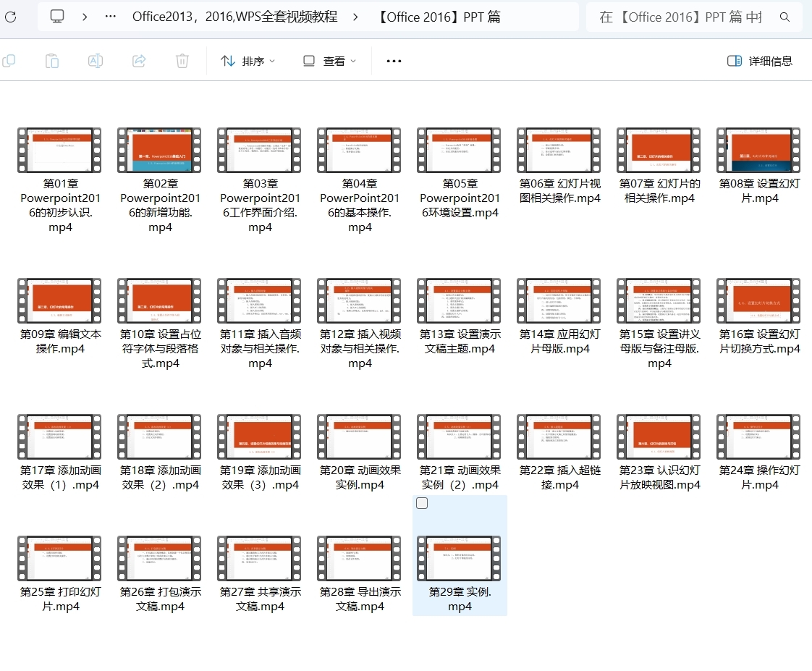Select 第01章 Powerpoint2016的初步认识 video thumbnail
The width and height of the screenshot is (812, 671).
click(x=59, y=151)
